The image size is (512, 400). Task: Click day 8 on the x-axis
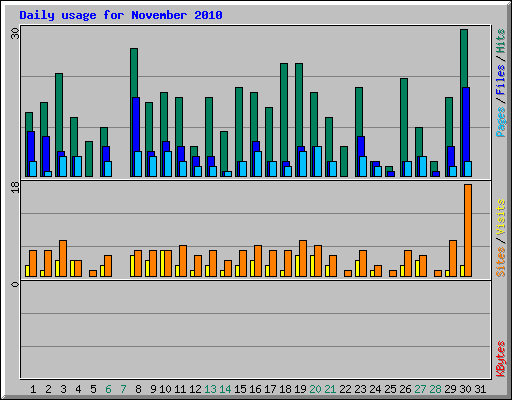coord(138,389)
